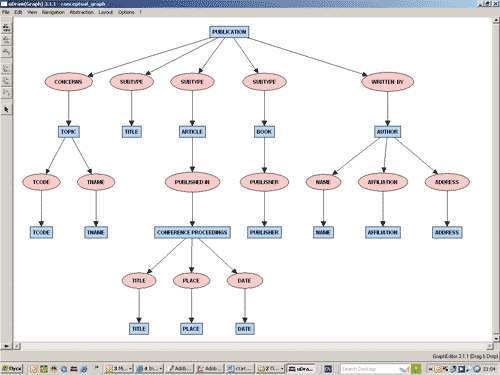Image resolution: width=500 pixels, height=375 pixels.
Task: Click the first icon of the second toolbar group
Action: [x=6, y=69]
